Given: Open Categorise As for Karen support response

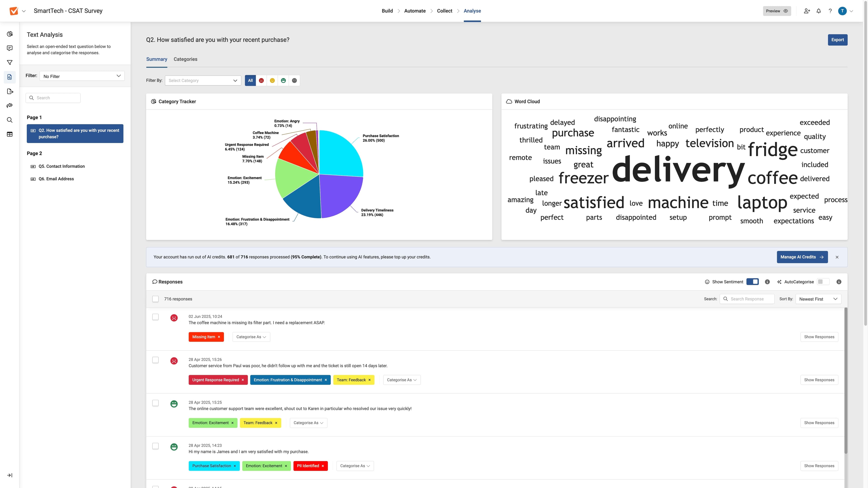Looking at the screenshot, I should (x=308, y=423).
